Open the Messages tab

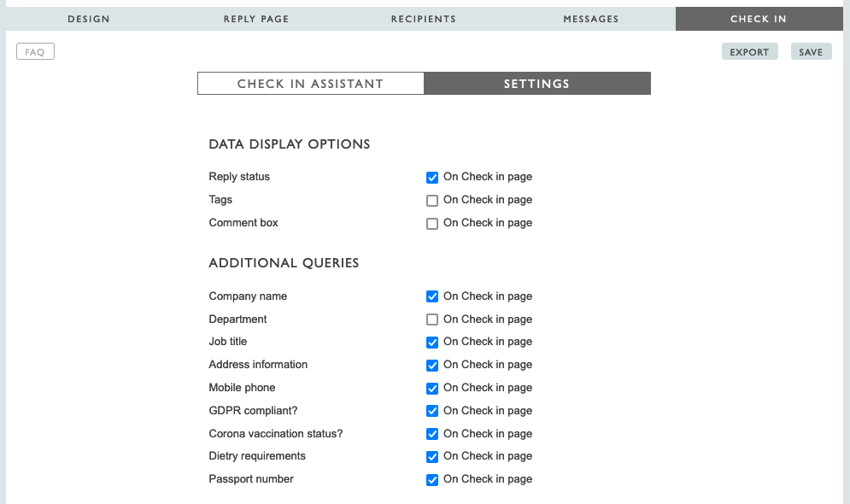coord(591,19)
